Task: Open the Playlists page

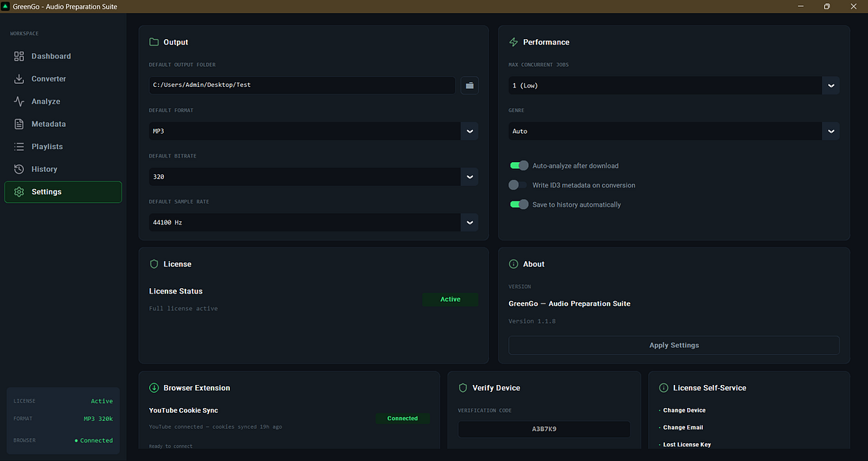Action: tap(63, 147)
